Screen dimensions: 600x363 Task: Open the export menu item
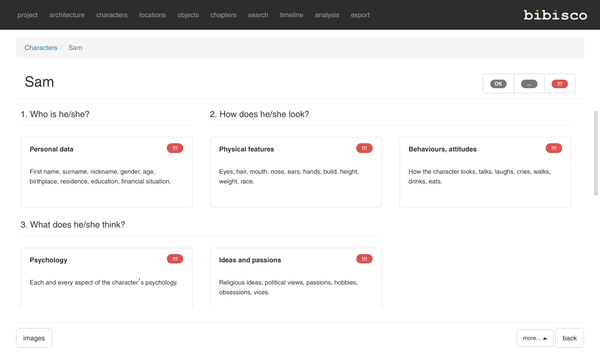coord(360,15)
